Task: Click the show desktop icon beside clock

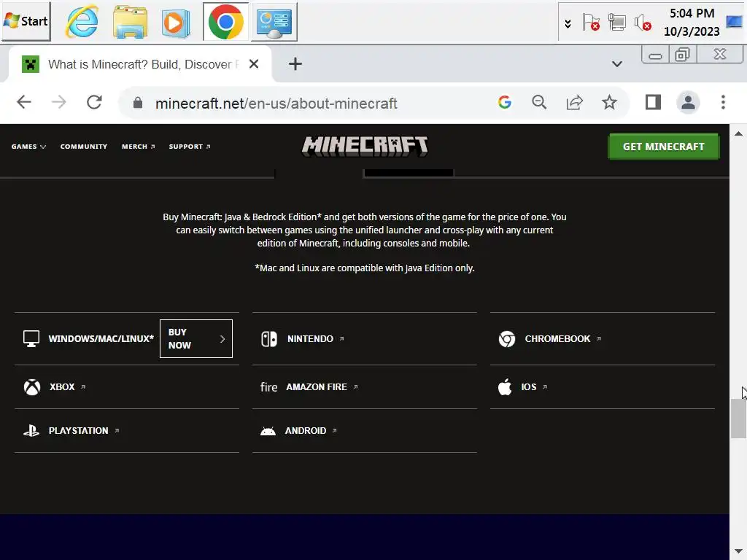Action: click(735, 22)
